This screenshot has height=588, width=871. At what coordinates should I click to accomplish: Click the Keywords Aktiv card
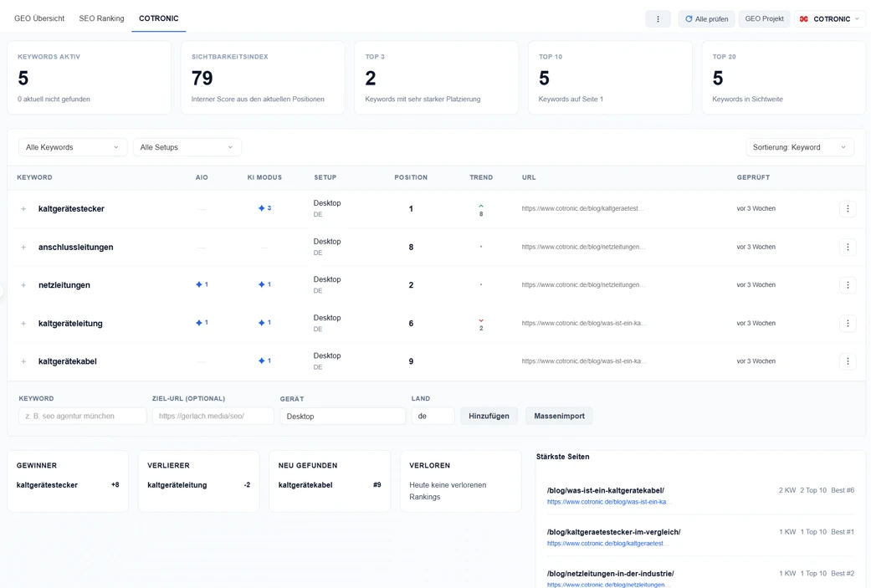coord(89,78)
